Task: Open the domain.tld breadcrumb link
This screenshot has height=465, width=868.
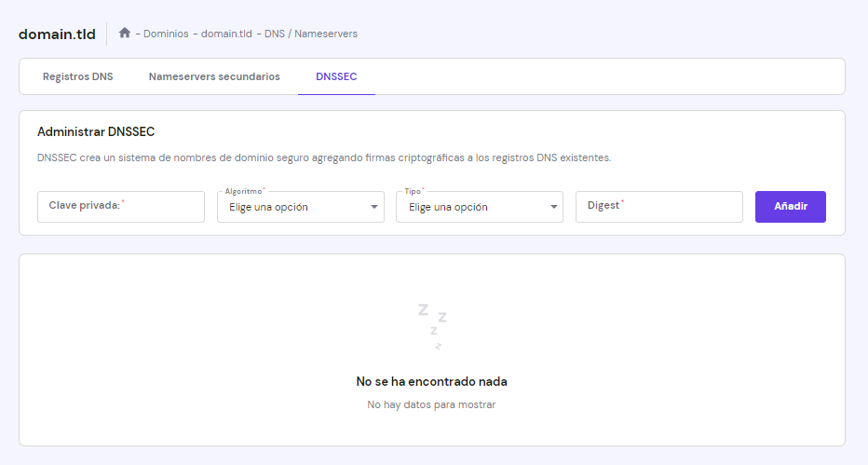Action: point(227,34)
